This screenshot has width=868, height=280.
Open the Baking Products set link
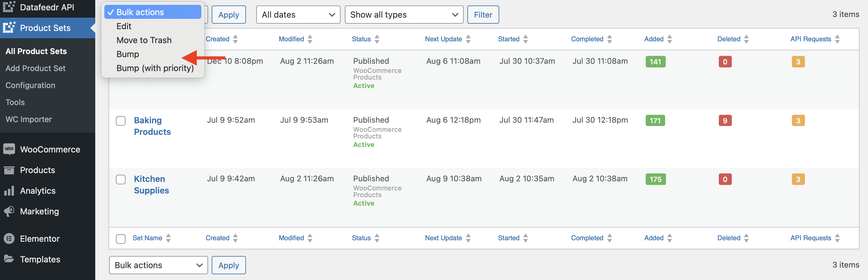coord(152,126)
